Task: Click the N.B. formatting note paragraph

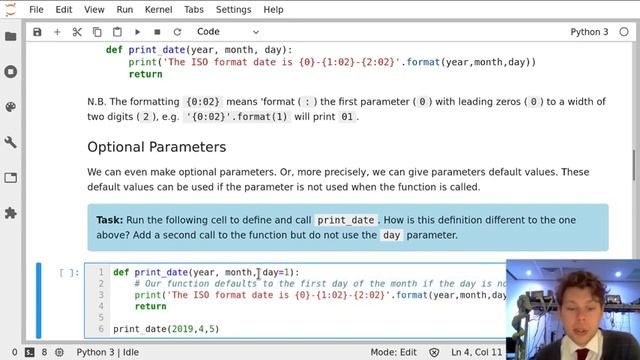Action: tap(346, 109)
